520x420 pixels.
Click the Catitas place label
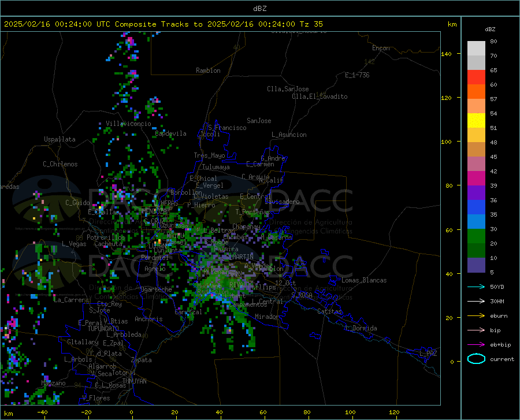coord(329,311)
